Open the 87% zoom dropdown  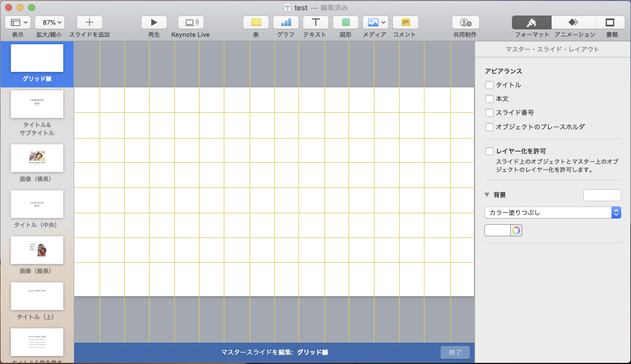pyautogui.click(x=49, y=22)
